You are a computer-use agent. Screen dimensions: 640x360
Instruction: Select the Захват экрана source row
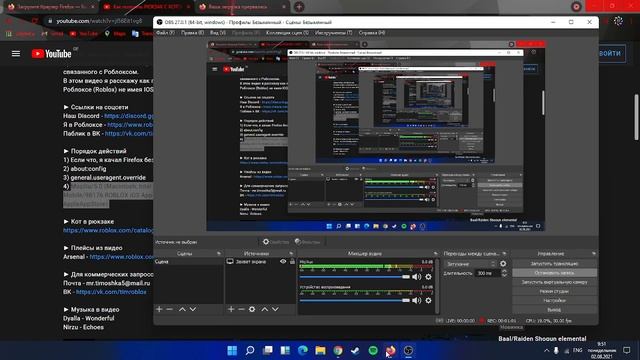(x=260, y=262)
